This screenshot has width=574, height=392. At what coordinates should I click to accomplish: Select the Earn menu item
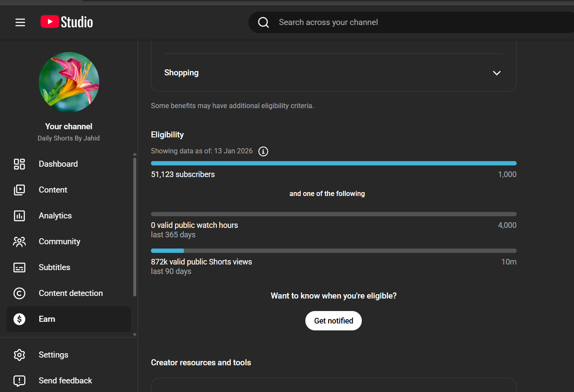[x=47, y=319]
